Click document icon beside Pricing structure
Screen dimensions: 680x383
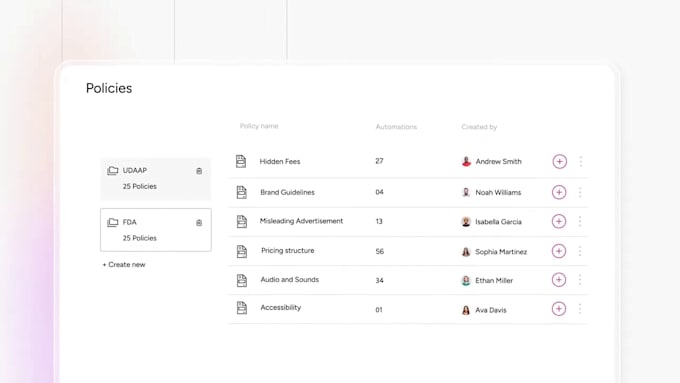[242, 251]
